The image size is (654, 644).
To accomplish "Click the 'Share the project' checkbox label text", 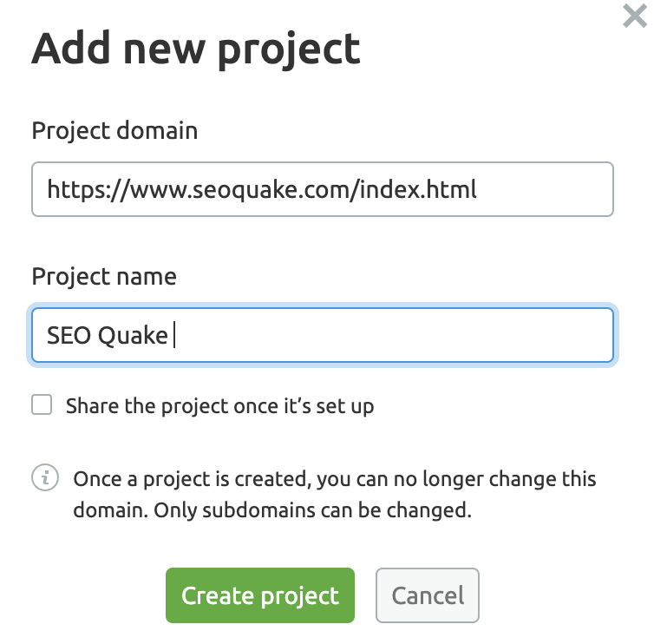I will 219,406.
